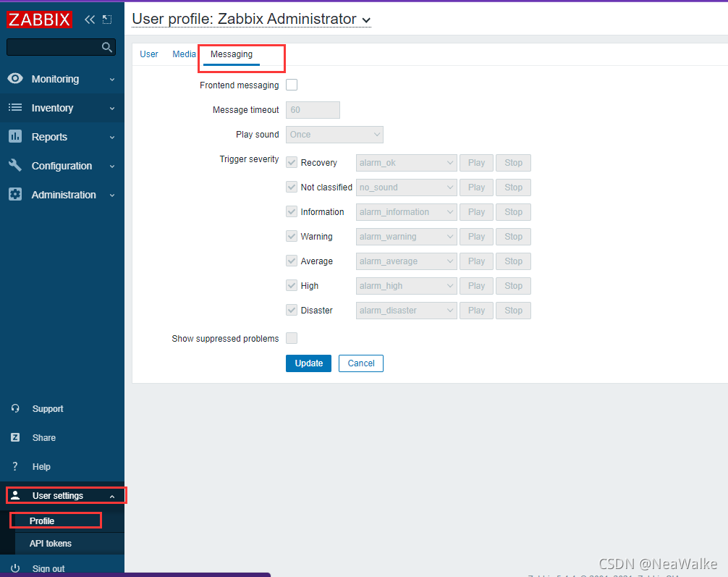Click the Cancel button

coord(361,363)
